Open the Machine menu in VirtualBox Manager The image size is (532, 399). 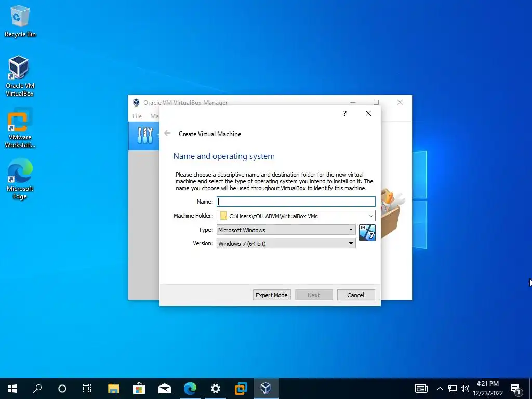(154, 116)
